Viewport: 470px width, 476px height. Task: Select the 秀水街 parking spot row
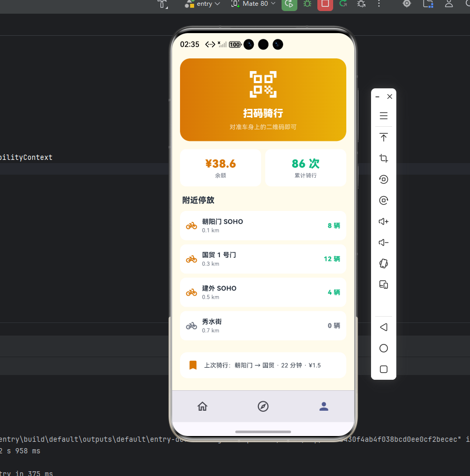pos(263,326)
